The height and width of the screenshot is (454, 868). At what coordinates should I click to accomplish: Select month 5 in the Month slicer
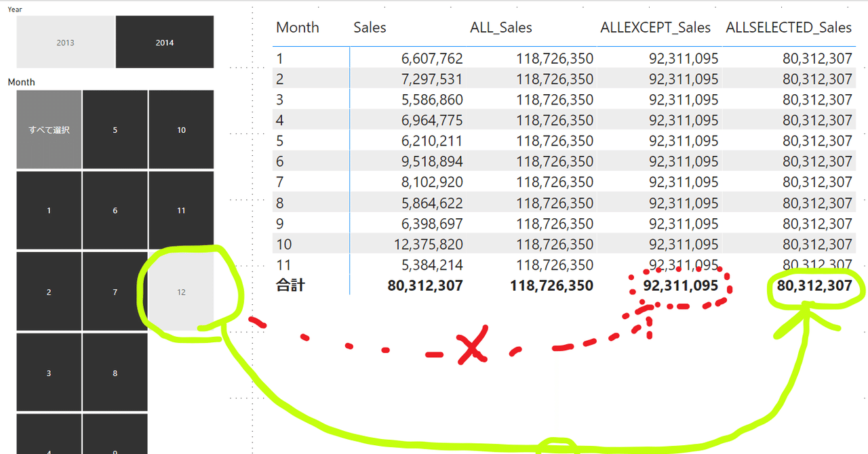click(115, 129)
